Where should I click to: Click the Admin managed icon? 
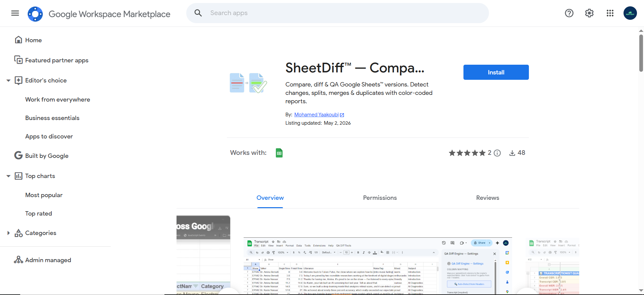point(18,260)
